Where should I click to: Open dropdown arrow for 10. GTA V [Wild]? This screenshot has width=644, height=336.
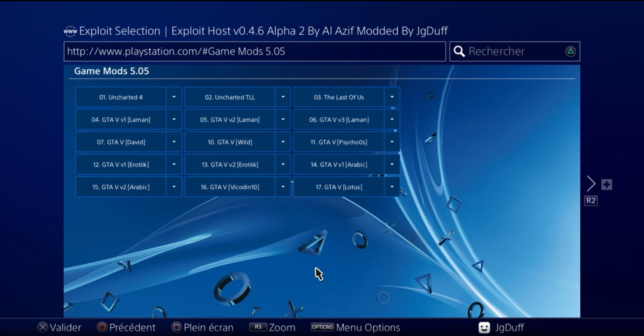(283, 142)
